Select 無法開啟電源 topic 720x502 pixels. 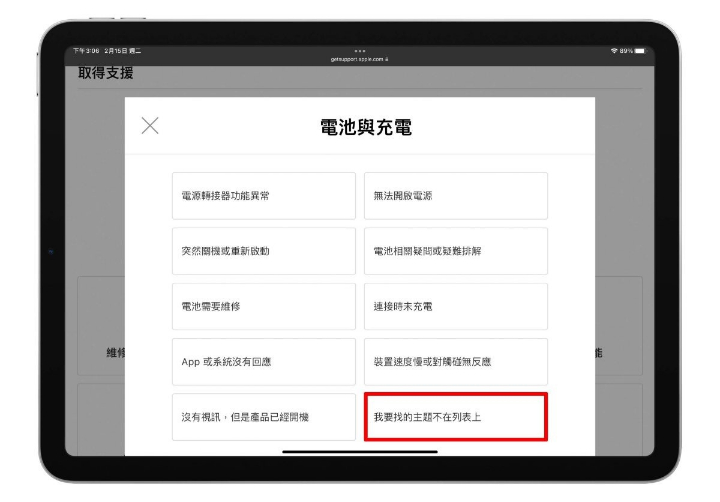click(455, 196)
